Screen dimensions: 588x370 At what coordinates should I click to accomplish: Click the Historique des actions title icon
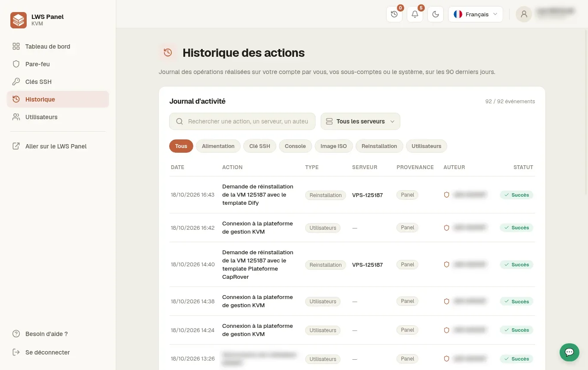click(x=168, y=52)
